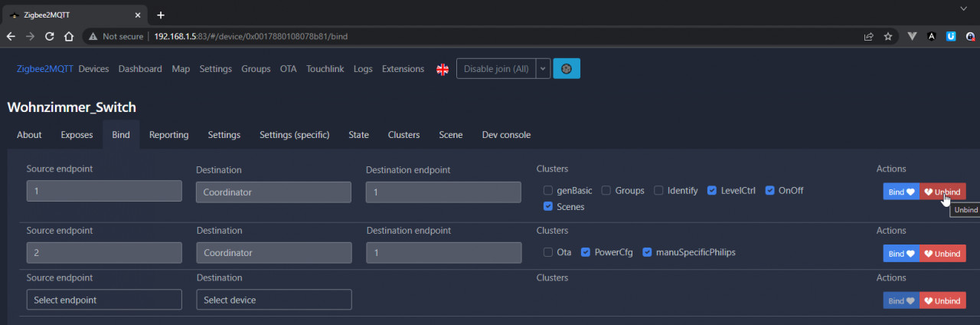Viewport: 980px width, 325px height.
Task: Open the Clusters tab
Action: 403,135
